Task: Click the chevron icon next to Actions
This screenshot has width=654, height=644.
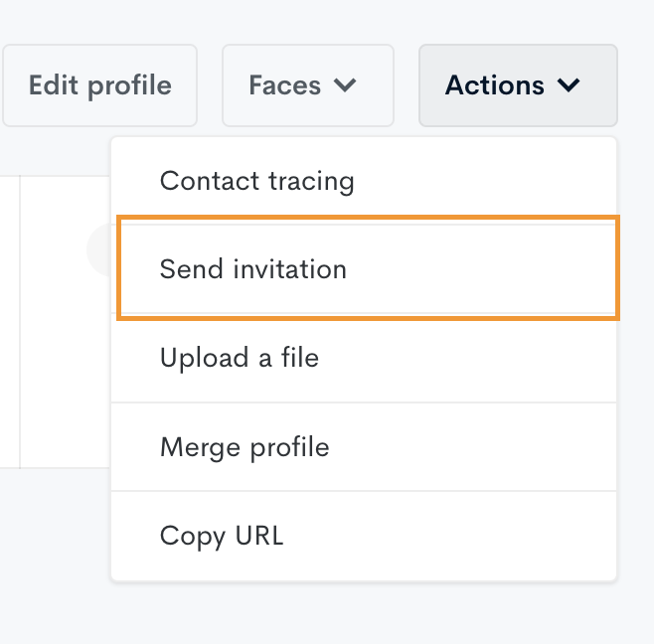Action: pyautogui.click(x=569, y=85)
